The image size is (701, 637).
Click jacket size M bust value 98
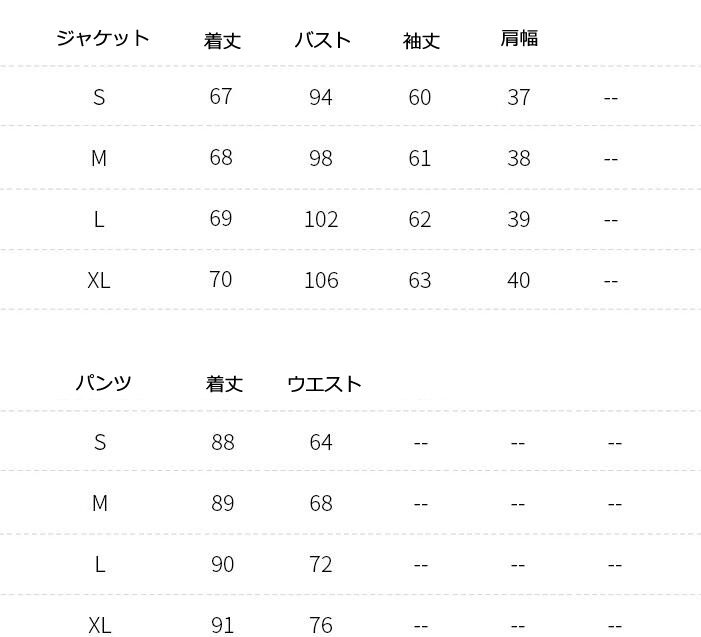pos(321,158)
